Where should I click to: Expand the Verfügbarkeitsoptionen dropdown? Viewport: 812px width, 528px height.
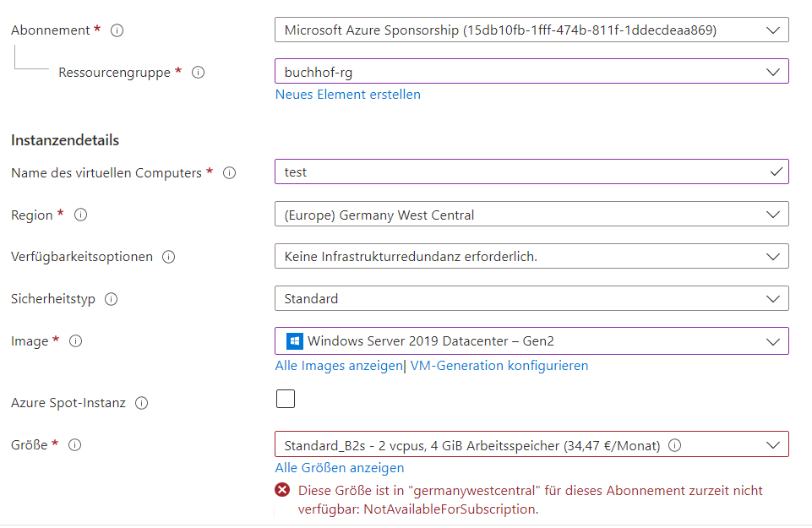531,256
